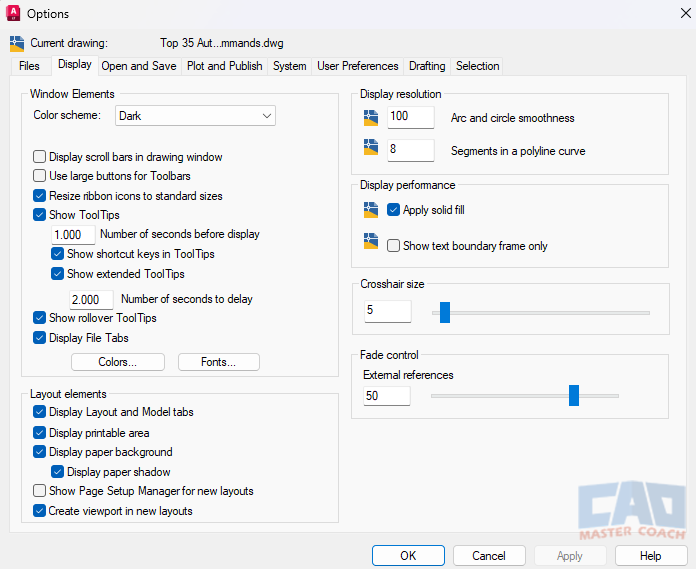The image size is (696, 569).
Task: Uncheck Display Layout and Model tabs
Action: pos(40,412)
